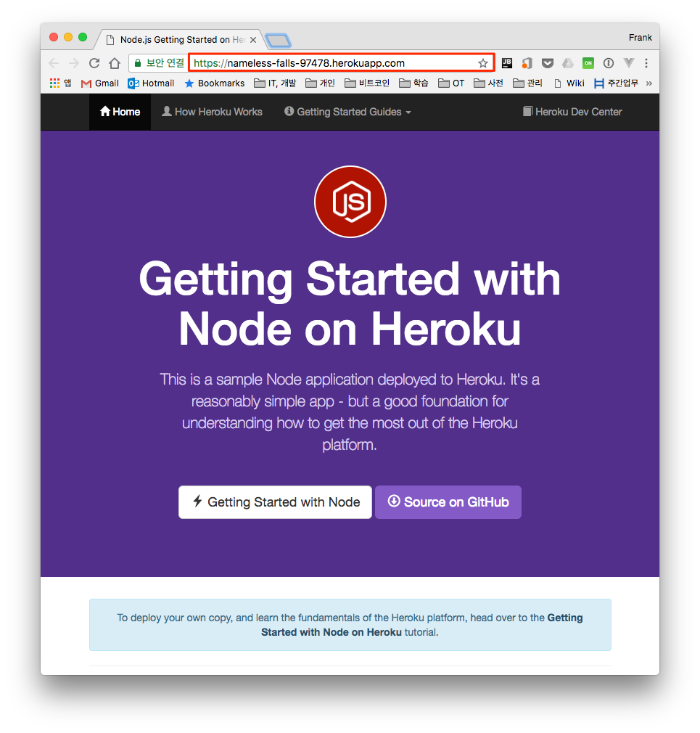Select the Home nav item

click(x=120, y=112)
